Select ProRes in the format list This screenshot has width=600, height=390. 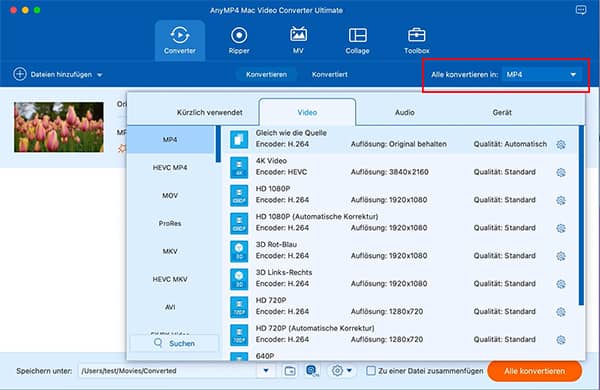pos(170,224)
